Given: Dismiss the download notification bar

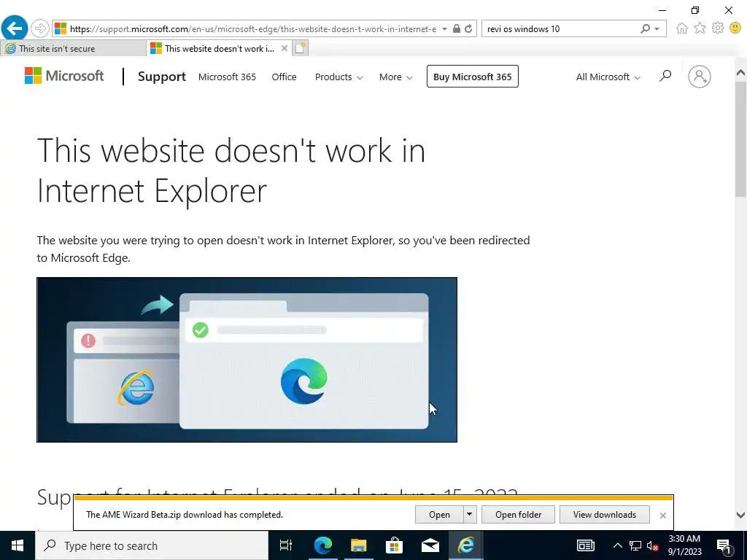Looking at the screenshot, I should pos(662,516).
